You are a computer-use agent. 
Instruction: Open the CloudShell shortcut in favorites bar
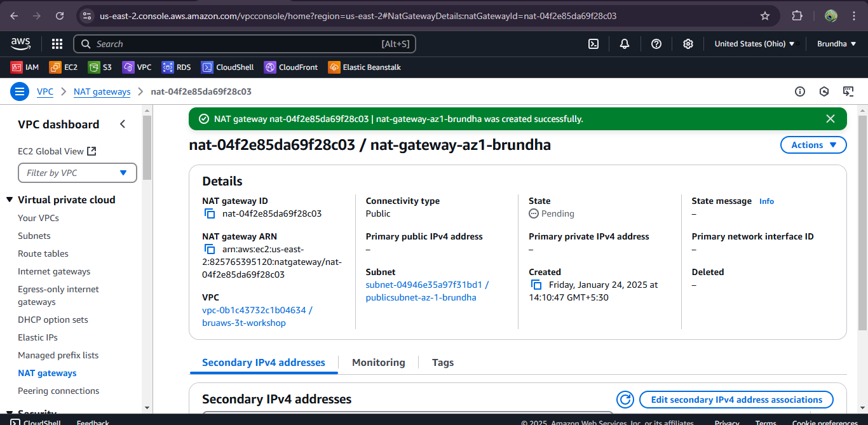[x=227, y=67]
